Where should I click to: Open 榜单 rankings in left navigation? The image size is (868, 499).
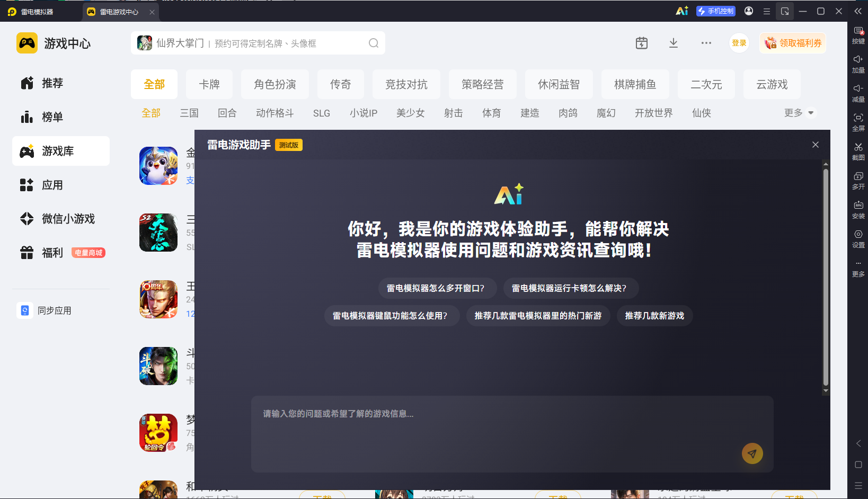[x=61, y=117]
